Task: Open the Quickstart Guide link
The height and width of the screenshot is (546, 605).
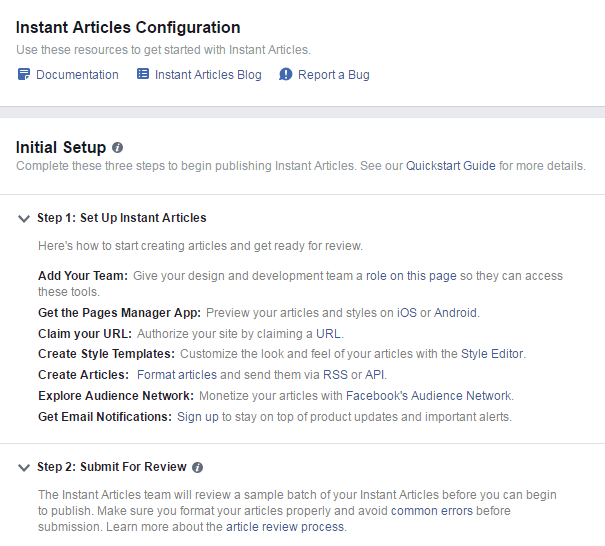Action: pyautogui.click(x=450, y=166)
